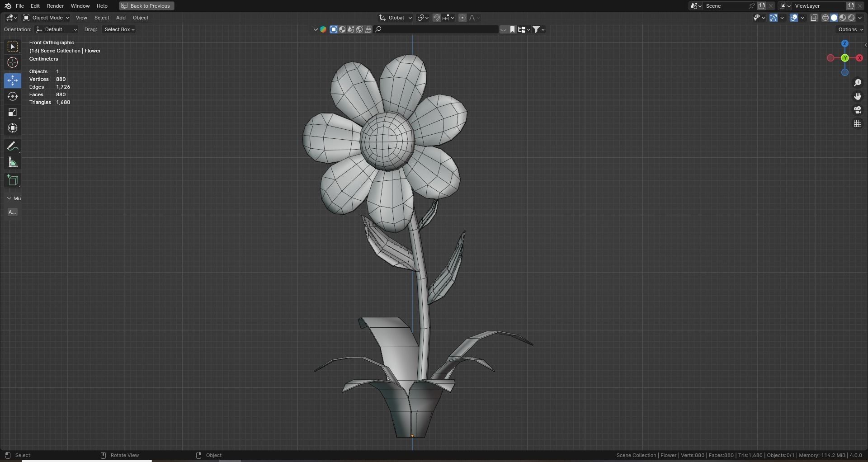Open the Drag Select Box dropdown
The image size is (868, 462).
[119, 29]
